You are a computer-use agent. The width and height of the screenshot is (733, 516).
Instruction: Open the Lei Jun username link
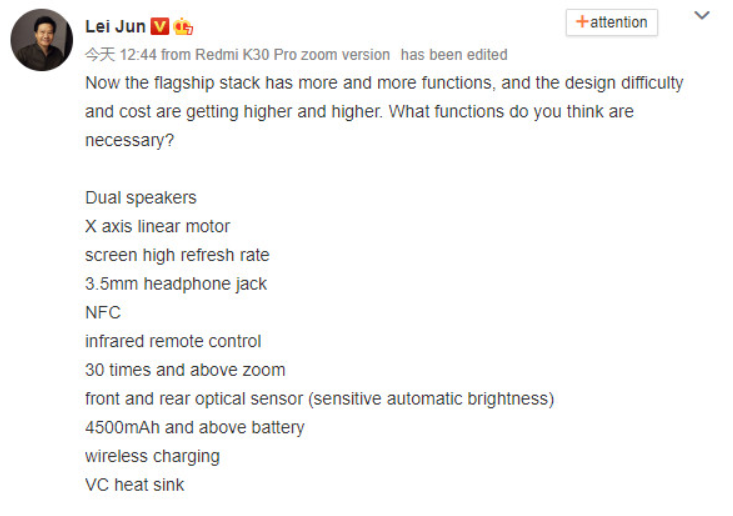[x=115, y=27]
